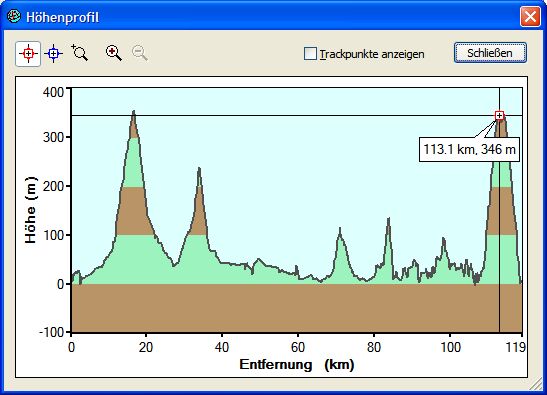The width and height of the screenshot is (547, 395).
Task: Click the Höhe (m) axis label
Action: [x=31, y=210]
